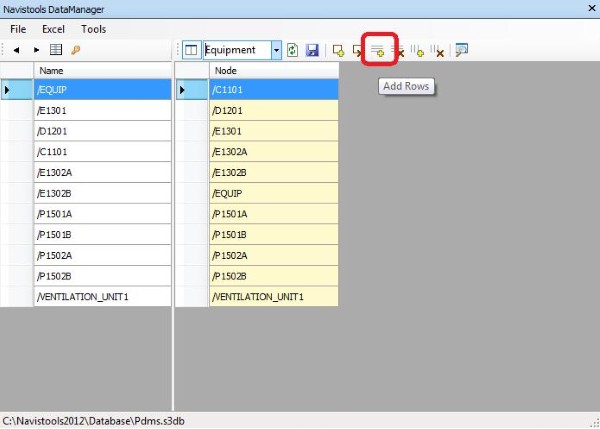Click the blue floppy disk save icon
The width and height of the screenshot is (600, 429).
[x=312, y=50]
